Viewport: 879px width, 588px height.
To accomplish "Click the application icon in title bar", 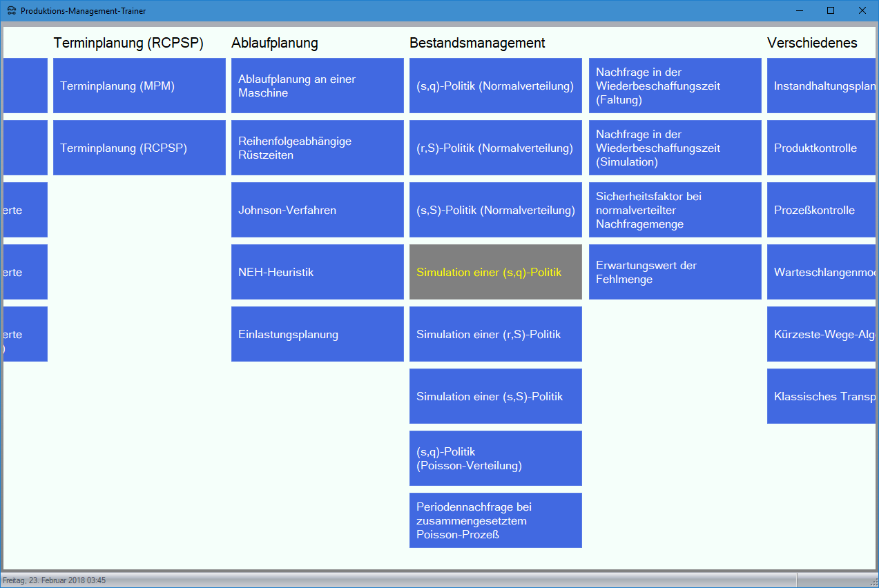I will (11, 11).
